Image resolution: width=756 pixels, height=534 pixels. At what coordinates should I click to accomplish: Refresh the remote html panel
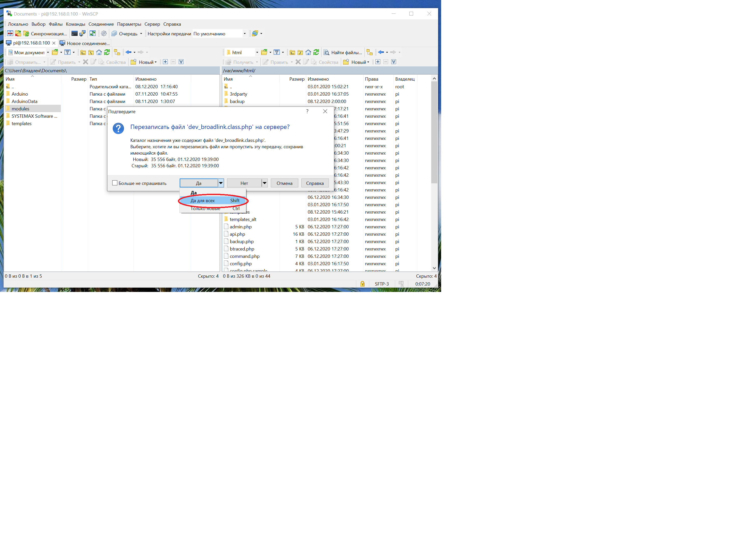316,52
